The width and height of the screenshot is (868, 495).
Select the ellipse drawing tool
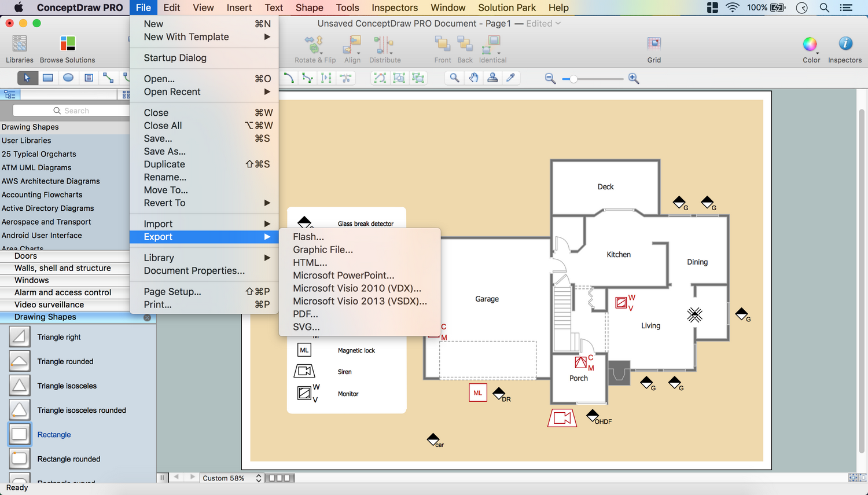[x=68, y=78]
